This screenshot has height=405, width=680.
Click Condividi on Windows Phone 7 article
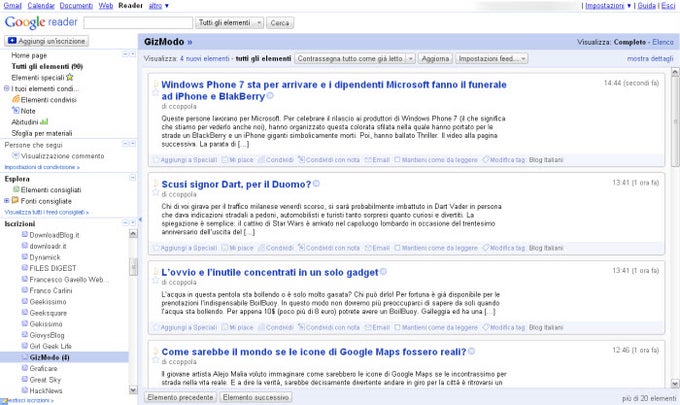tap(276, 160)
